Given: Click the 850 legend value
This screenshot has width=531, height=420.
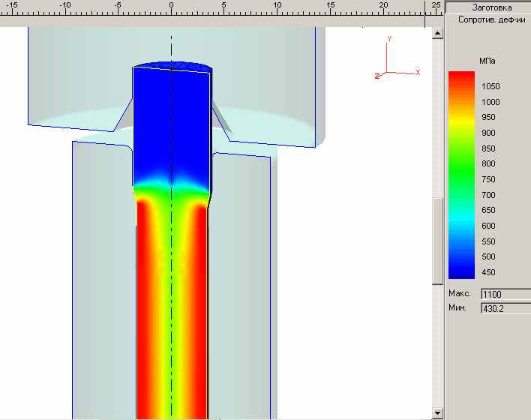Looking at the screenshot, I should [x=488, y=148].
